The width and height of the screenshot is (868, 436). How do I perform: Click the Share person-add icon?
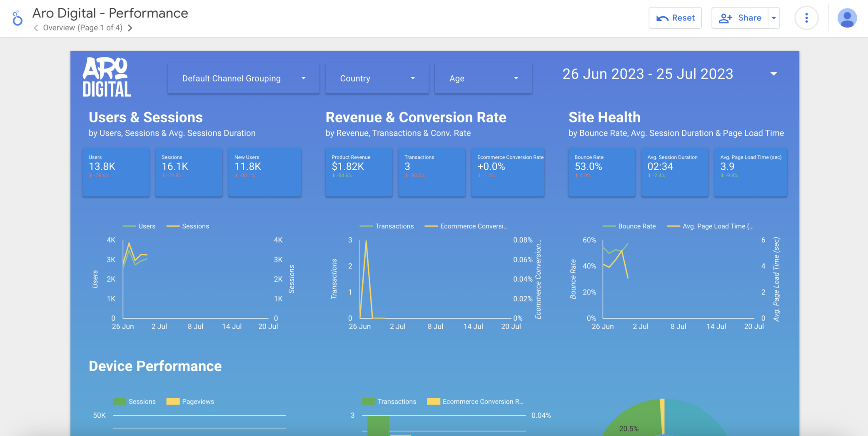tap(726, 18)
